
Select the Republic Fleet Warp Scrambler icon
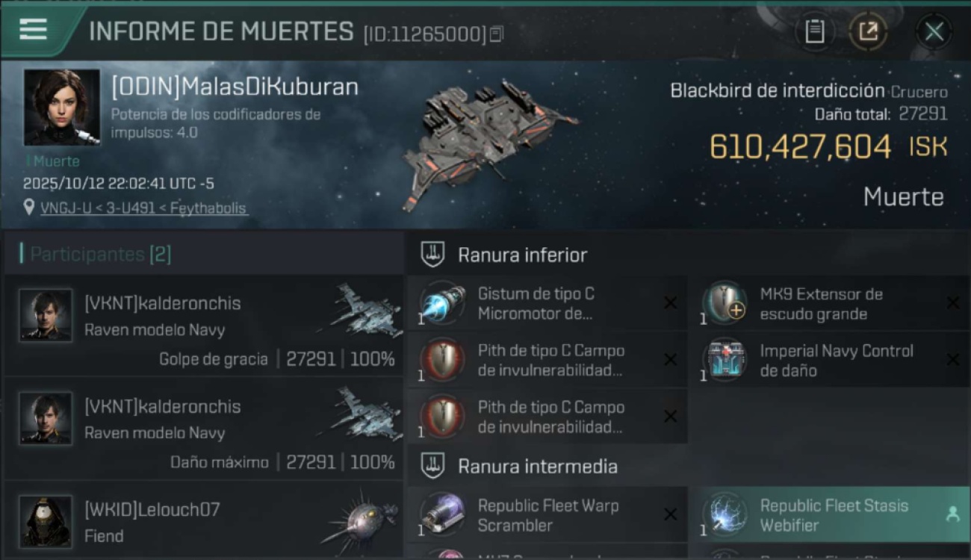[x=442, y=515]
